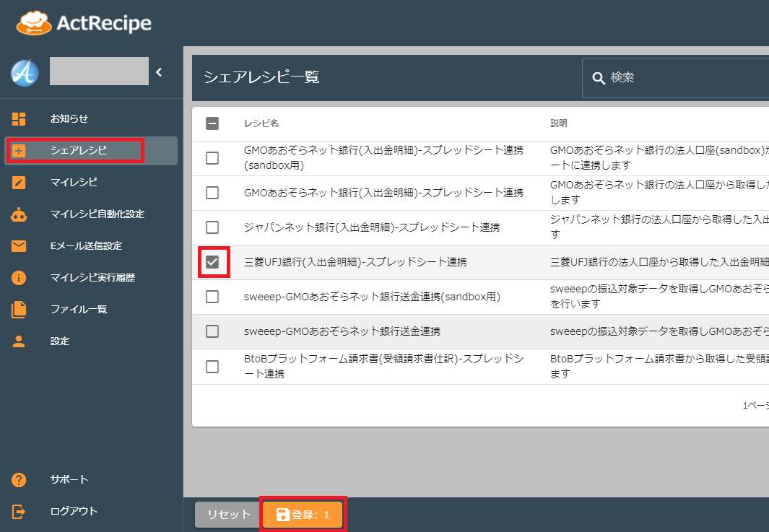Uncheck the 三菱UFJ銀行 recipe checkbox

(x=212, y=262)
